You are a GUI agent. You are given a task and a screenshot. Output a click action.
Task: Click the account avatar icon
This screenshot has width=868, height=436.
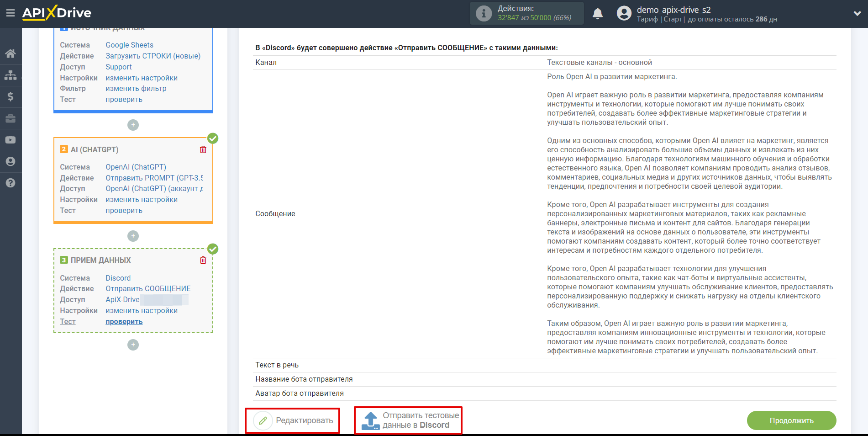pos(624,13)
